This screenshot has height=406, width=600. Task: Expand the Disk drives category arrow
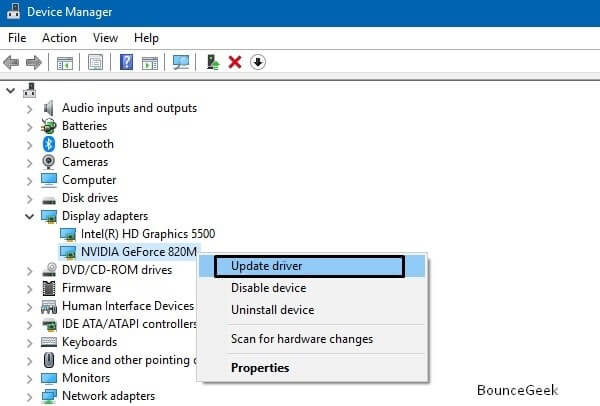click(x=29, y=199)
